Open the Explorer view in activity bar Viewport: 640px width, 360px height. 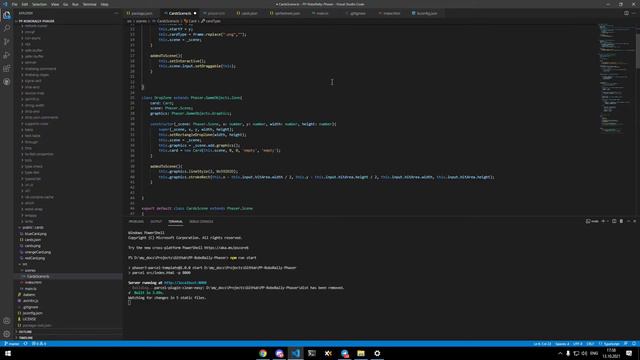(7, 16)
